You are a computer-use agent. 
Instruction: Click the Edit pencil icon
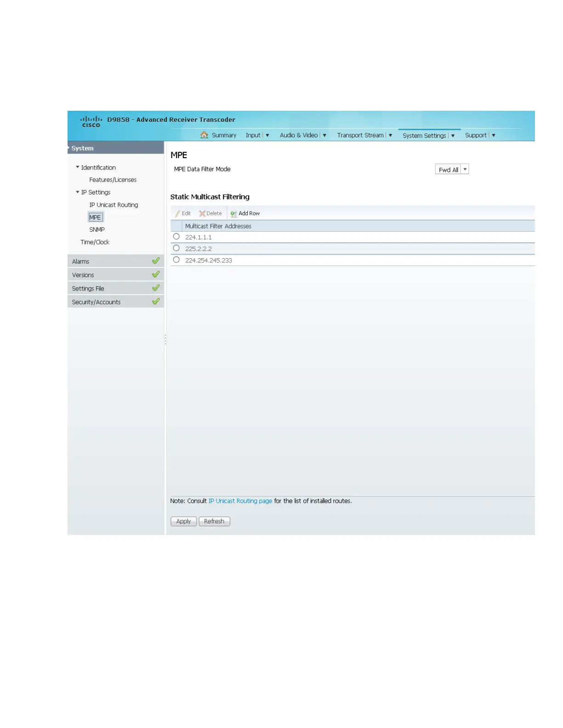[177, 214]
